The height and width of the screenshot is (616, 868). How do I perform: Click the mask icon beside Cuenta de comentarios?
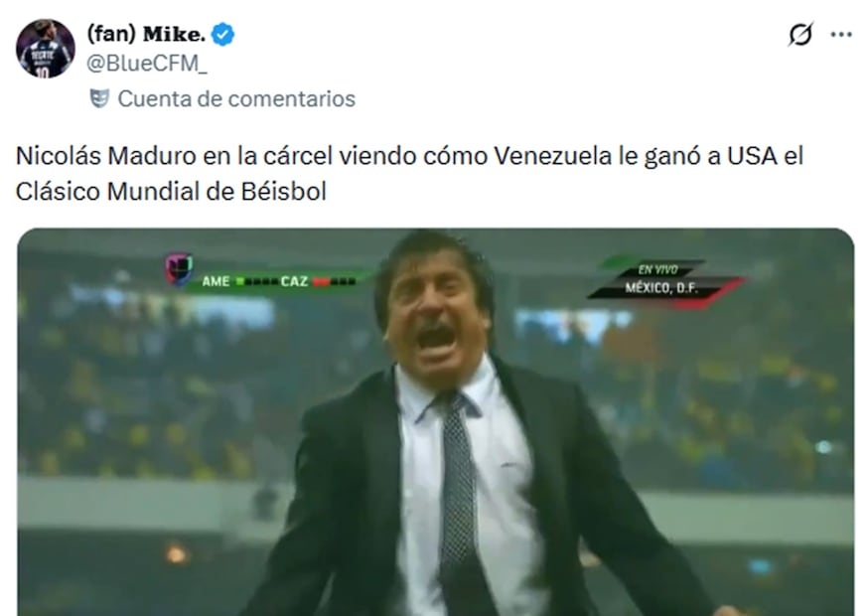99,98
